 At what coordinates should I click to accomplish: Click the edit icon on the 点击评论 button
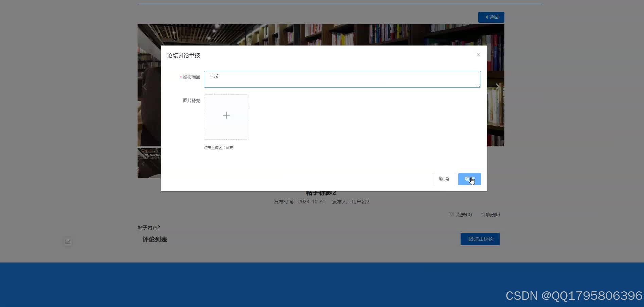pyautogui.click(x=470, y=239)
